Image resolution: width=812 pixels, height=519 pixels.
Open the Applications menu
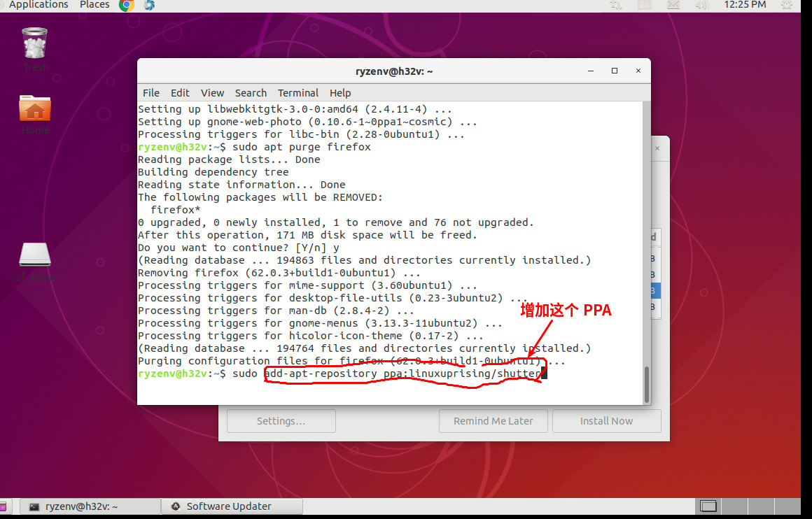click(38, 5)
